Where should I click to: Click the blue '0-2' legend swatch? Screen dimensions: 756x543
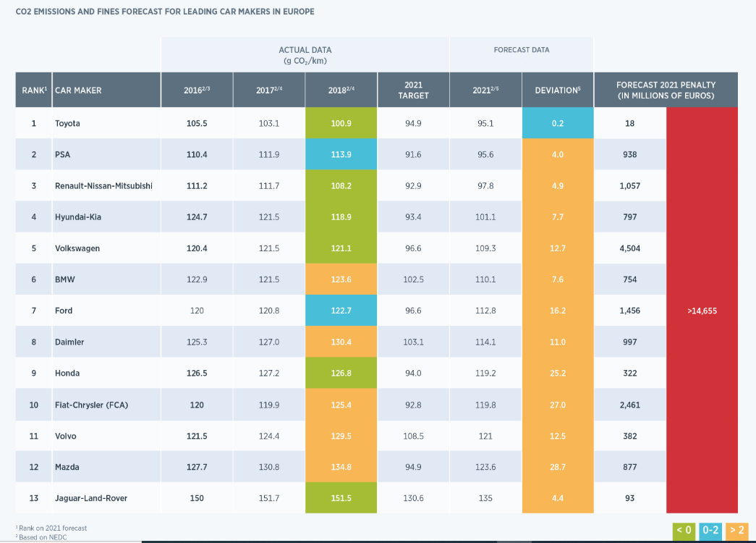coord(710,531)
